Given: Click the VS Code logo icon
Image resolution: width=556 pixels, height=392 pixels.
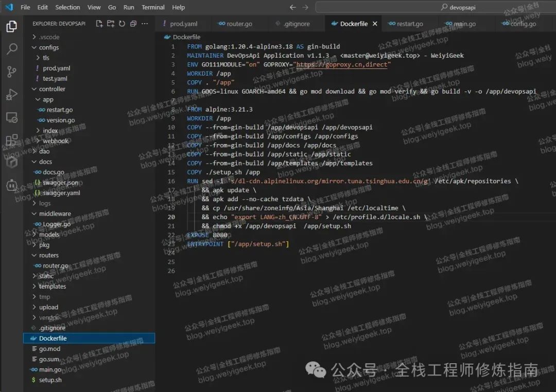Looking at the screenshot, I should pos(9,7).
